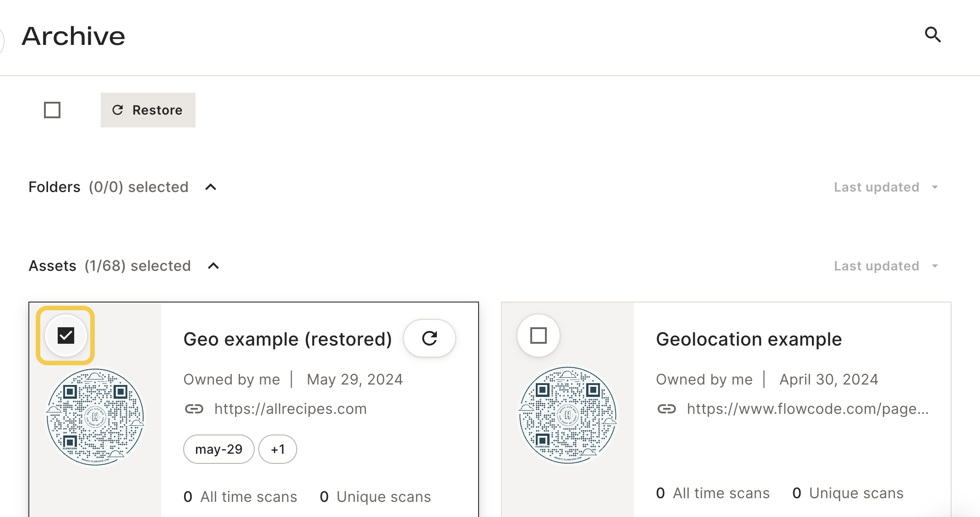
Task: Click the refresh icon in Restore button
Action: 118,110
